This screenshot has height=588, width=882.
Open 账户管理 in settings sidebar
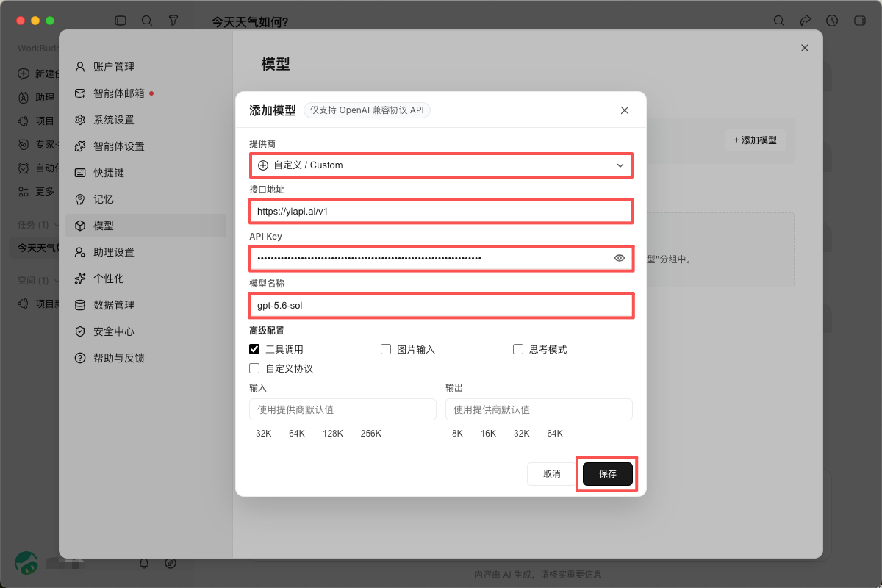[x=146, y=67]
